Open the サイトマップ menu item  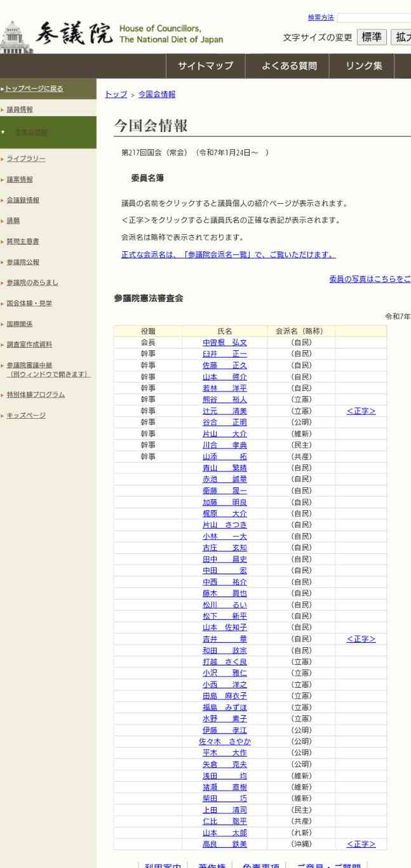(x=205, y=66)
